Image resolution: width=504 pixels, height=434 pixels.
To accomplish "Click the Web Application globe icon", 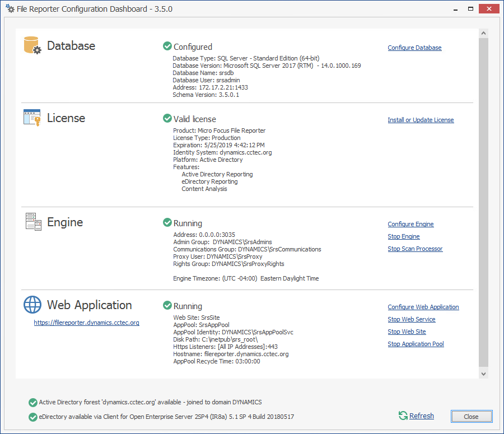I will (x=32, y=305).
